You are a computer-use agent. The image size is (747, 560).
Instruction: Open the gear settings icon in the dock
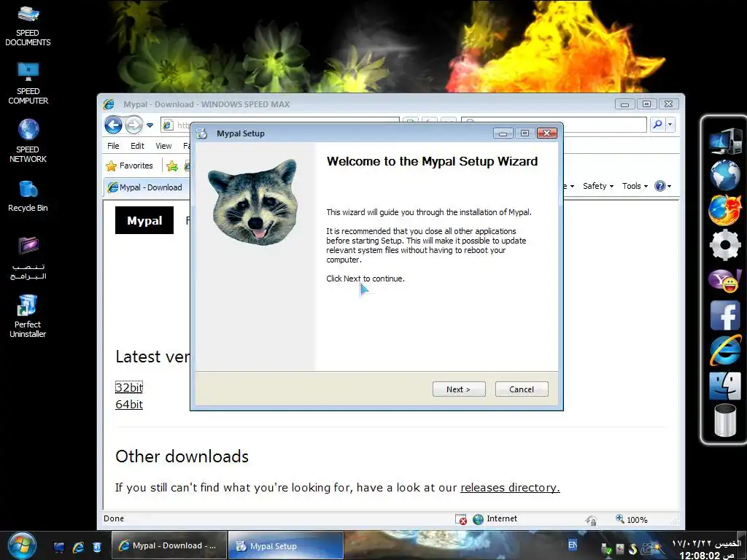tap(724, 245)
